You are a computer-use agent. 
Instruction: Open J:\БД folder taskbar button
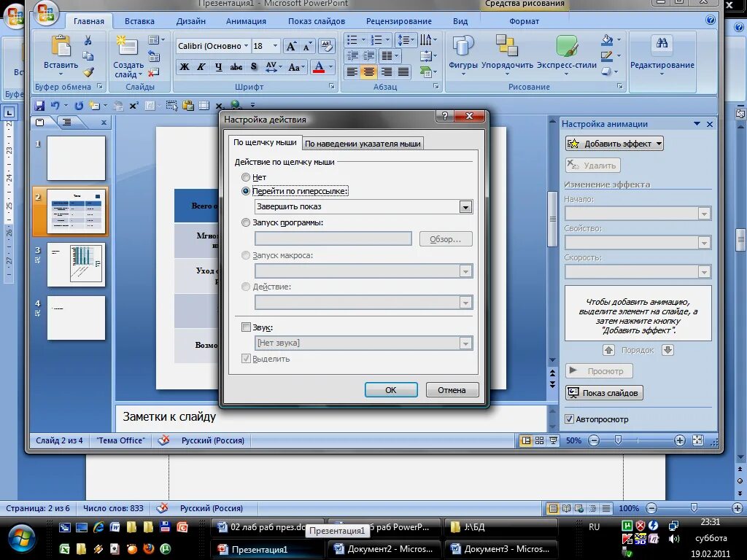point(501,527)
